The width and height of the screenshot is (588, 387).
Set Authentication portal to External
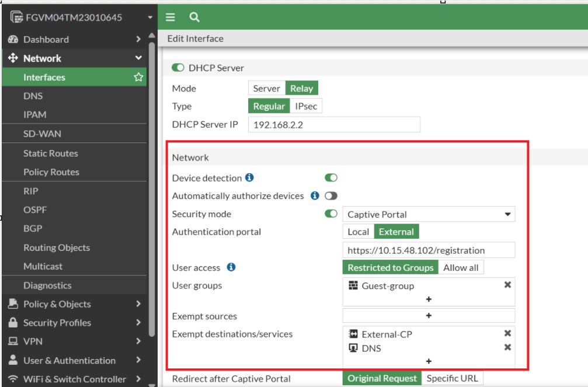pos(396,231)
